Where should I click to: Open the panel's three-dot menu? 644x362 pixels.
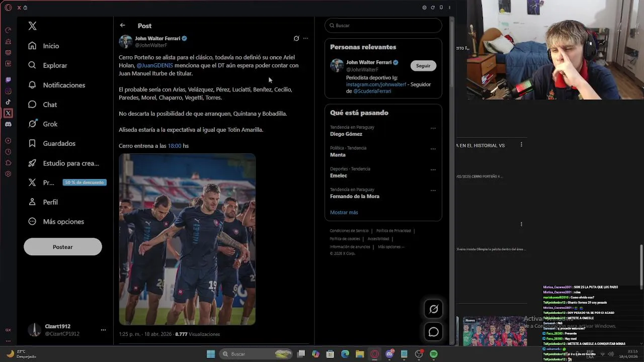click(449, 8)
